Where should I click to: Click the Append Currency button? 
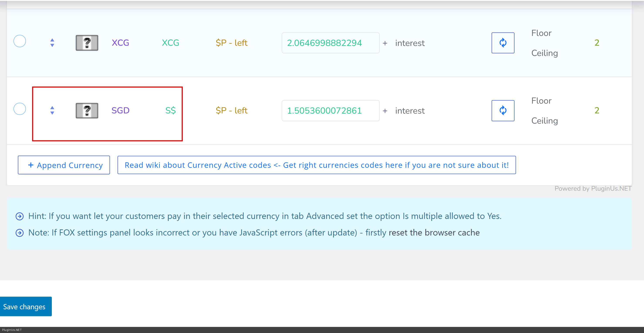click(64, 165)
